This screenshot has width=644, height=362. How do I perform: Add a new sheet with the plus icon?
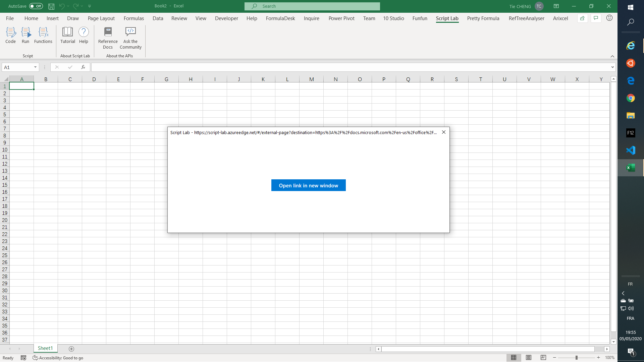[71, 349]
